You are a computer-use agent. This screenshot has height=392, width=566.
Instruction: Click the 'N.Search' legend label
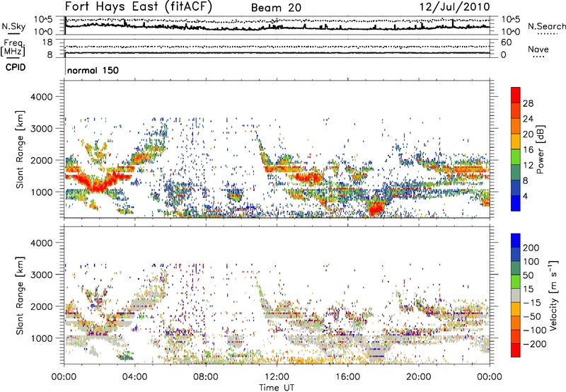pos(546,26)
